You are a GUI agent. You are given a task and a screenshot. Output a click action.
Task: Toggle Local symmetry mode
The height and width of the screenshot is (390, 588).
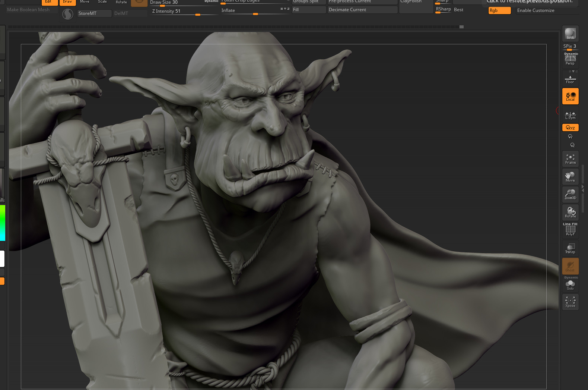[570, 96]
